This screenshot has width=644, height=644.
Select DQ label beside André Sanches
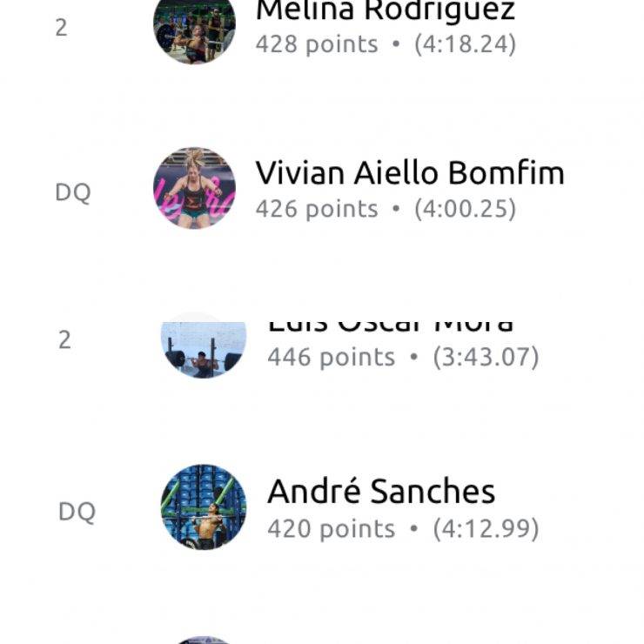tap(77, 513)
